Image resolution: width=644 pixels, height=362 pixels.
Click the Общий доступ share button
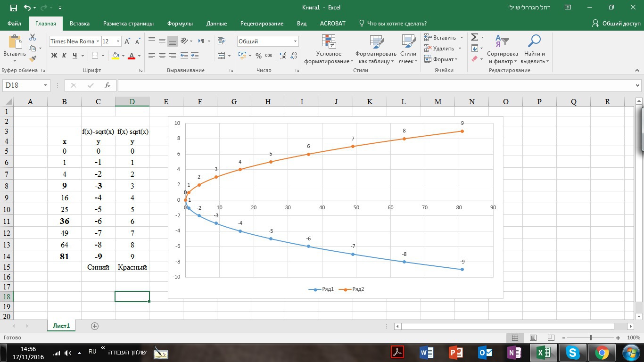(x=617, y=23)
